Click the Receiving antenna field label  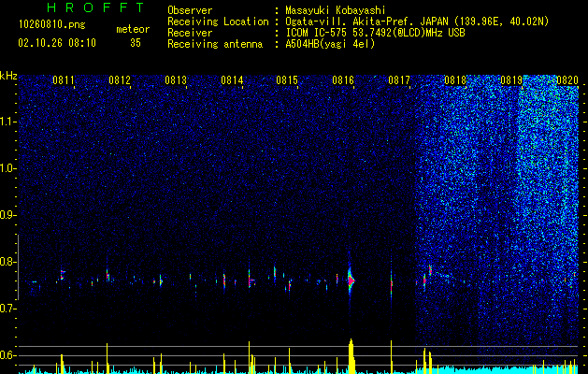click(215, 44)
